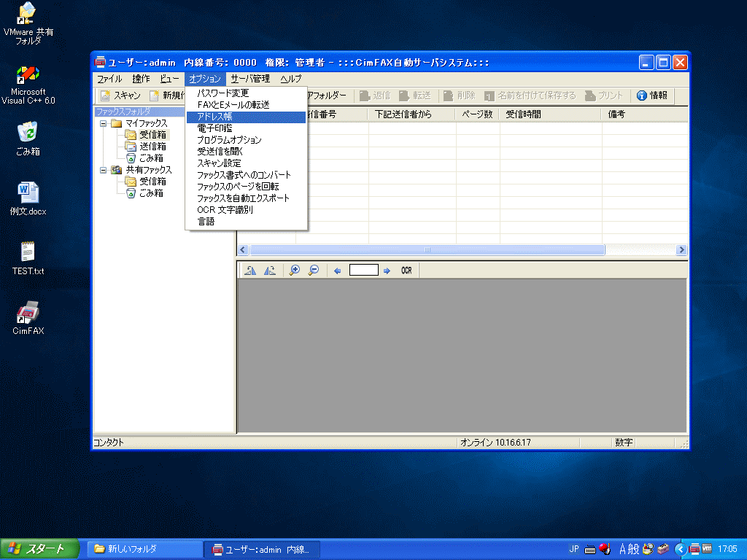Switch to 新しいフォルダ taskbar window
The height and width of the screenshot is (560, 747).
145,549
